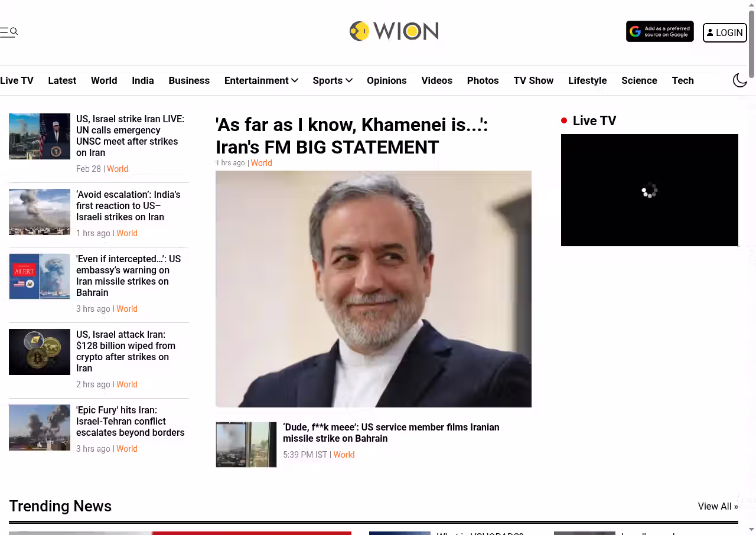
Task: Toggle dark mode moon icon
Action: [740, 80]
